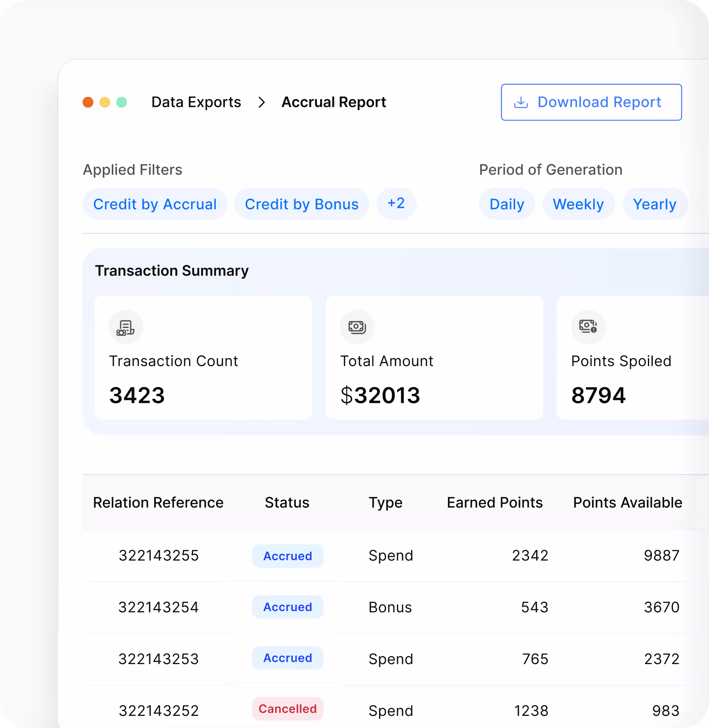Viewport: 709px width, 728px height.
Task: Click earned points value 543
Action: coord(535,607)
